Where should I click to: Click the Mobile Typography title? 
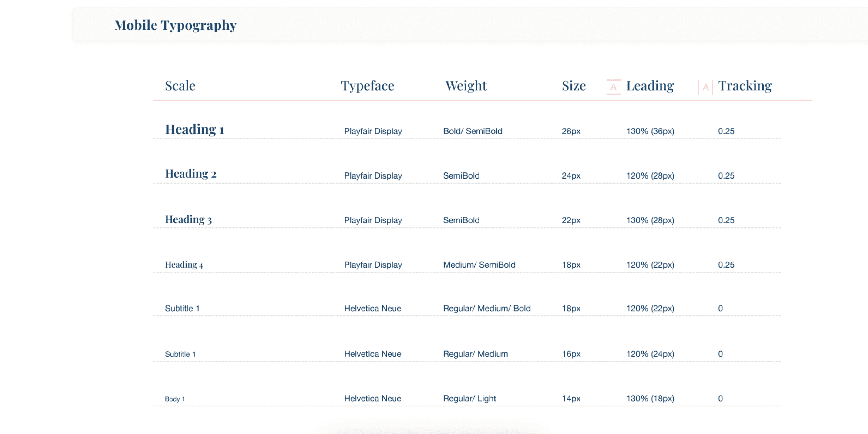click(x=175, y=25)
